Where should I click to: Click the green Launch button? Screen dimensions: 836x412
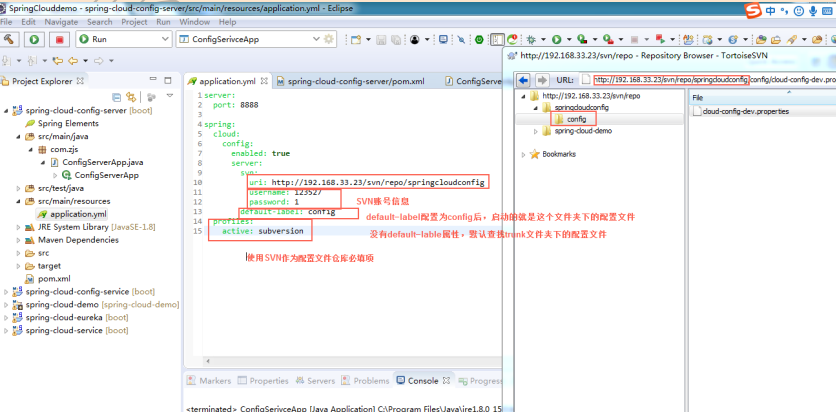(34, 39)
